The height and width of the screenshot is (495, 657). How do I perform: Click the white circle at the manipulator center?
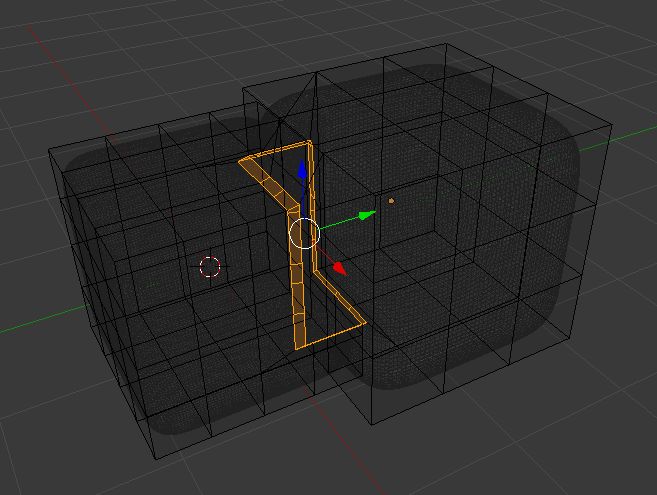pos(305,233)
